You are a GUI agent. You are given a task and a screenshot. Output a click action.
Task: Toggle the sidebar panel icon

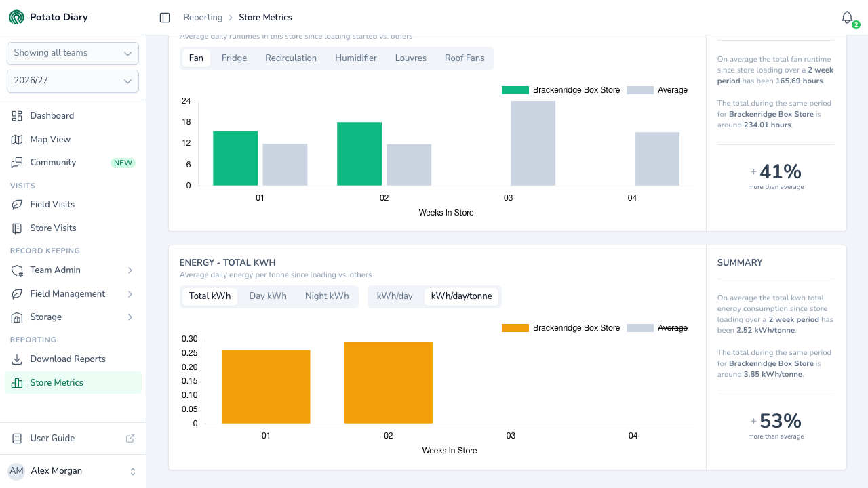coord(165,18)
